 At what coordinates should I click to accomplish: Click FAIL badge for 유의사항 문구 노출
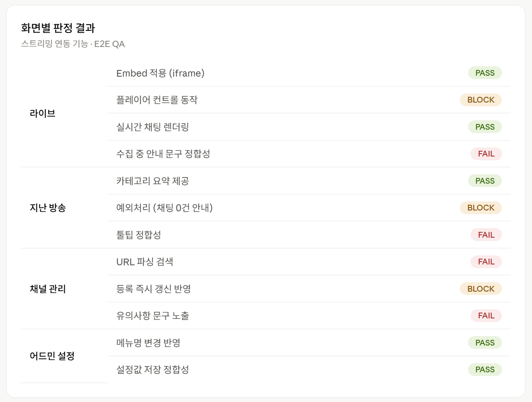tap(486, 316)
